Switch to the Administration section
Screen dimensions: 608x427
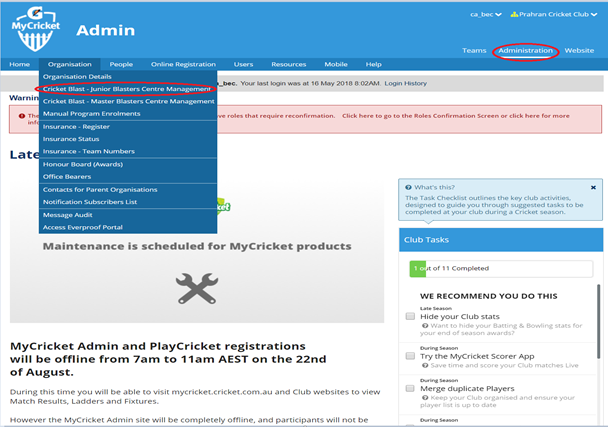point(525,50)
